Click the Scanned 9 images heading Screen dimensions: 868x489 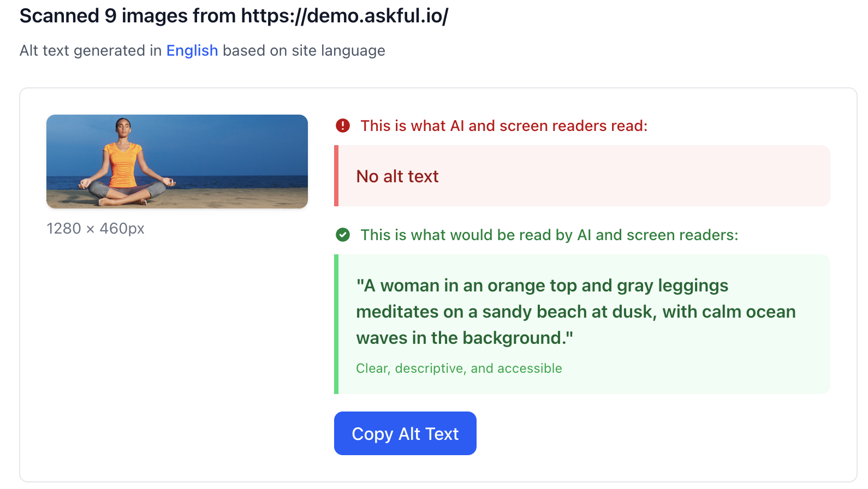point(234,15)
